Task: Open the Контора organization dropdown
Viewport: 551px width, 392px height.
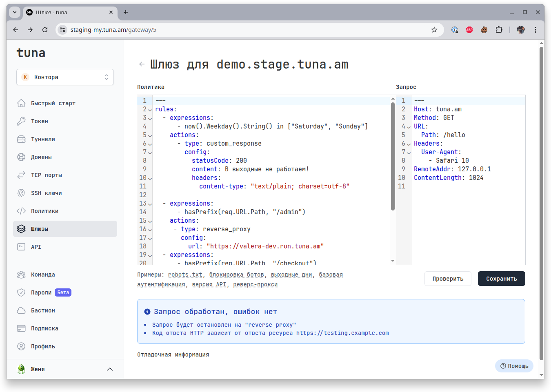Action: click(x=65, y=77)
